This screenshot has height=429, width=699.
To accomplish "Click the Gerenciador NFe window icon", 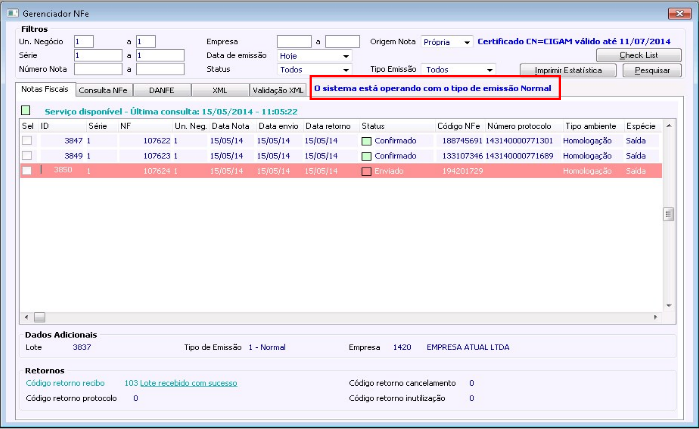I will tap(12, 13).
